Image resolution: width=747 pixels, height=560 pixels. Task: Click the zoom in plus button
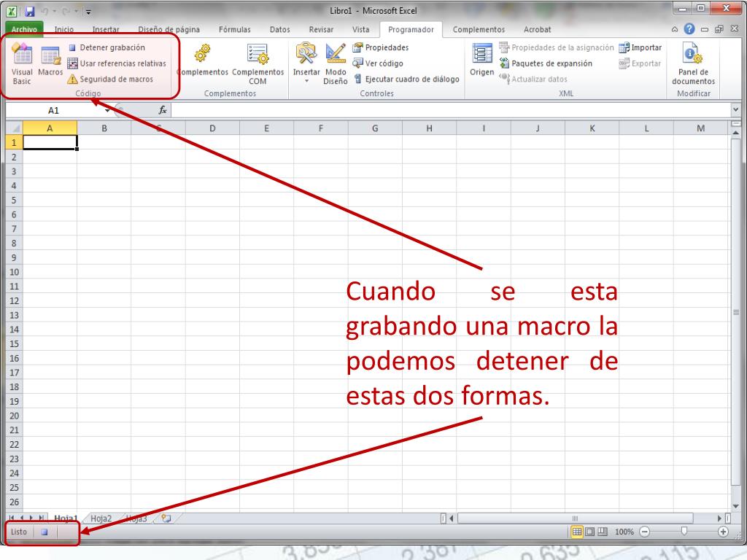tap(723, 532)
